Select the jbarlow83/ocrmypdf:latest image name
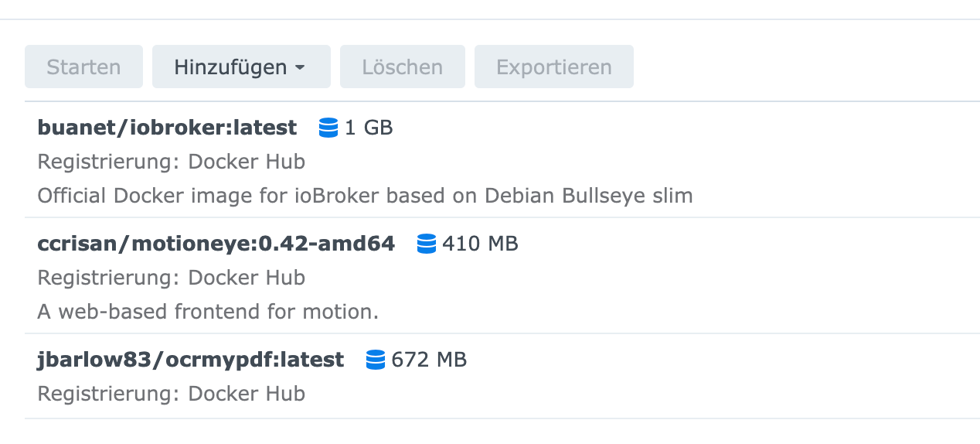Image resolution: width=980 pixels, height=444 pixels. [x=190, y=360]
